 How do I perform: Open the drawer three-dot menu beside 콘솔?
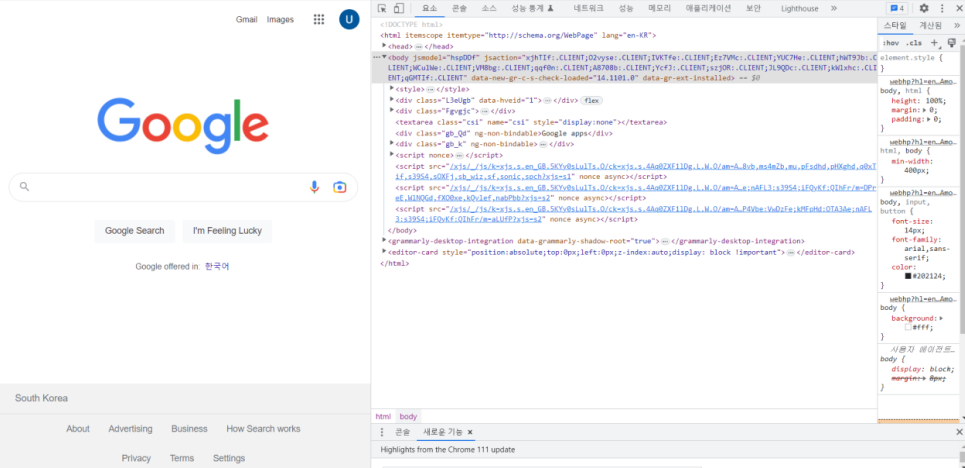tap(382, 432)
